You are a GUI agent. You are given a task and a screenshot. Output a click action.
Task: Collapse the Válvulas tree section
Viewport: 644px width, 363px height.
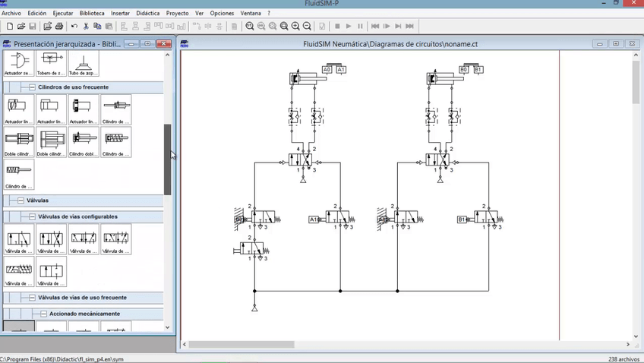coord(20,201)
